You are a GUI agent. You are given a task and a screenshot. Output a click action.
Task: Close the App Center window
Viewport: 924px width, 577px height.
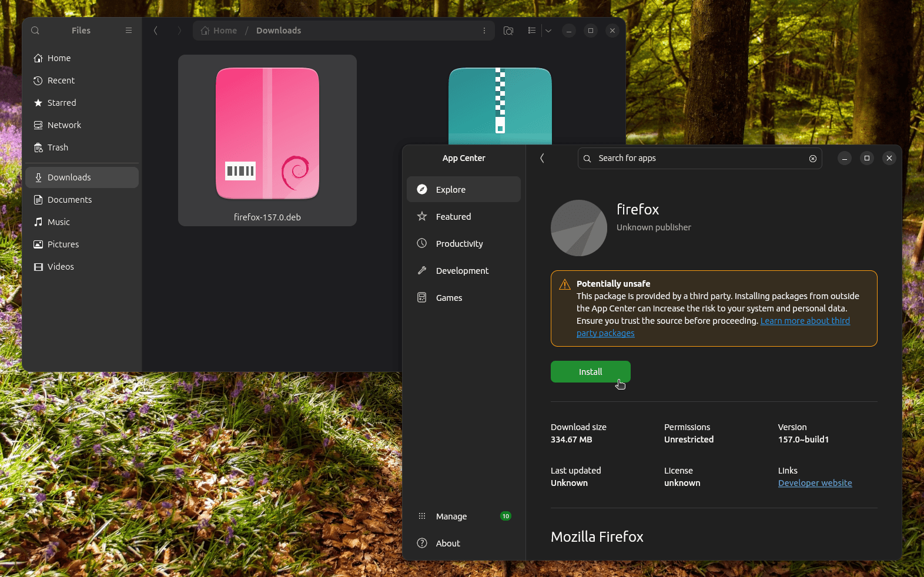click(x=889, y=158)
